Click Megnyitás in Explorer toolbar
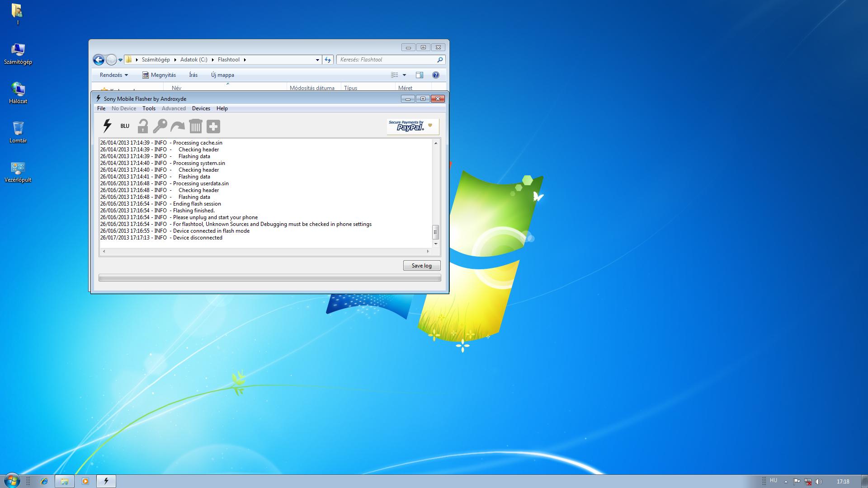 click(159, 75)
